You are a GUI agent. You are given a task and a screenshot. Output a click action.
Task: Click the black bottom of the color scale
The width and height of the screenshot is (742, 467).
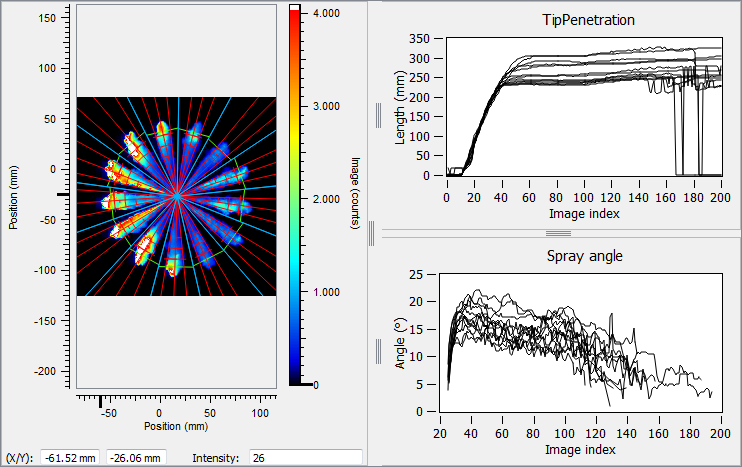pyautogui.click(x=295, y=381)
